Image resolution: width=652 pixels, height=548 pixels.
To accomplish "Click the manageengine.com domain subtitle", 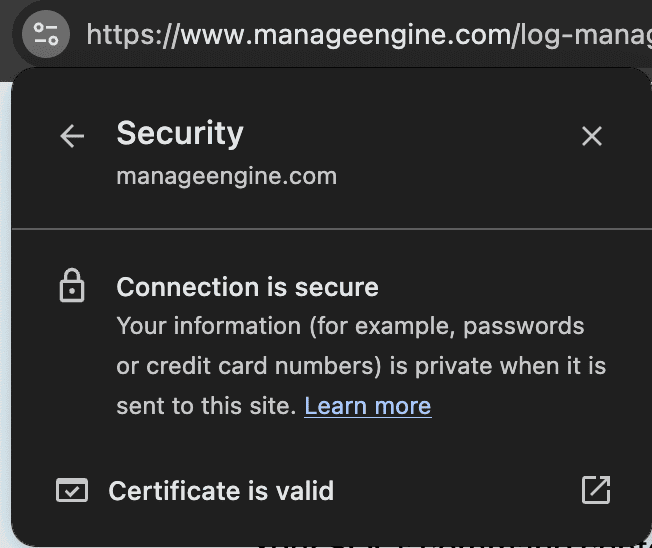I will [x=226, y=177].
